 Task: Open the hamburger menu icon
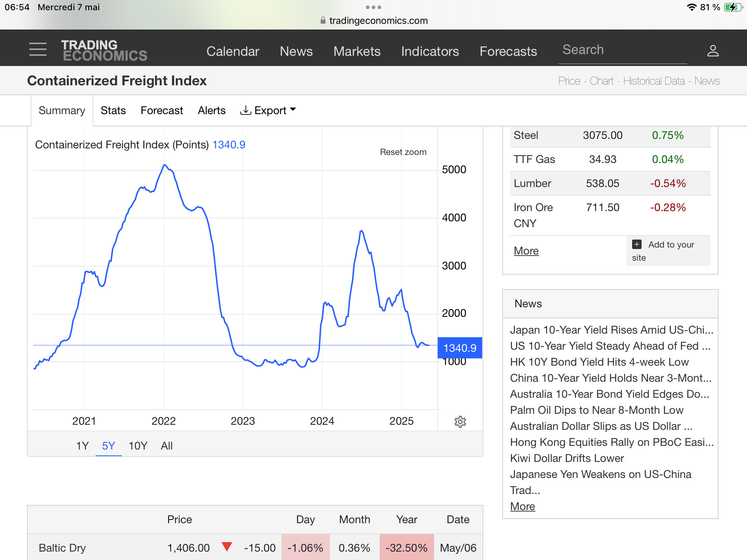38,49
